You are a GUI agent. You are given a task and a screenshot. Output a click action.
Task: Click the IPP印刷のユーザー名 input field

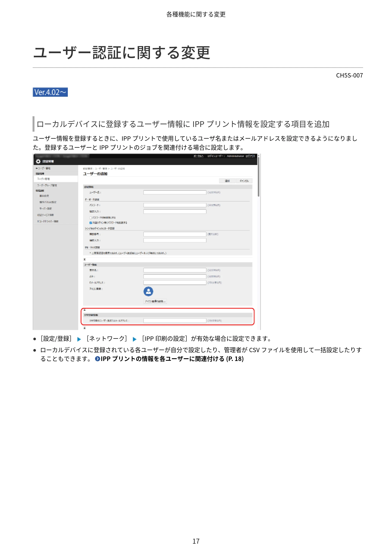[x=175, y=321]
